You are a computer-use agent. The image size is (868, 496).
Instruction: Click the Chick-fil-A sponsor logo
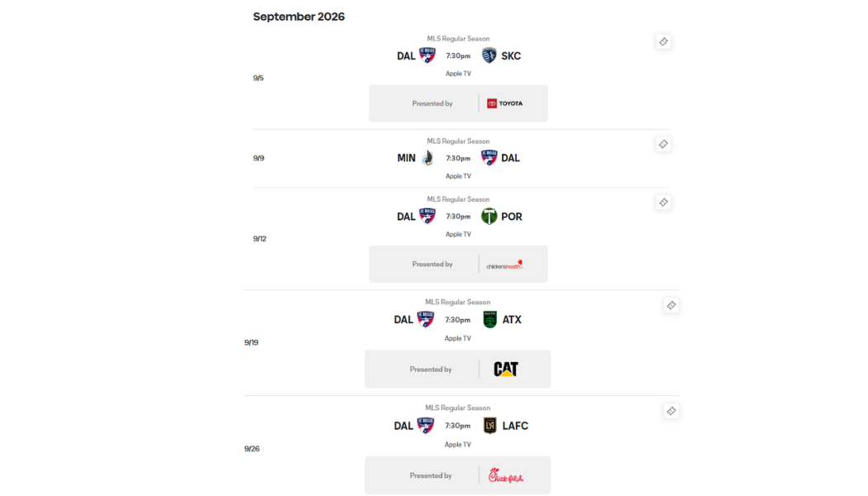click(x=506, y=475)
